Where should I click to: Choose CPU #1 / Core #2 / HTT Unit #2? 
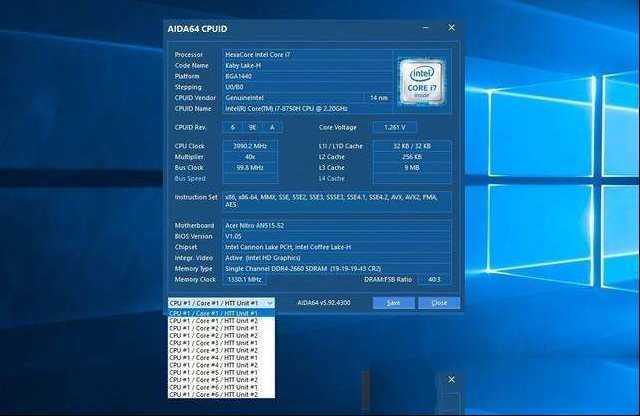[221, 335]
